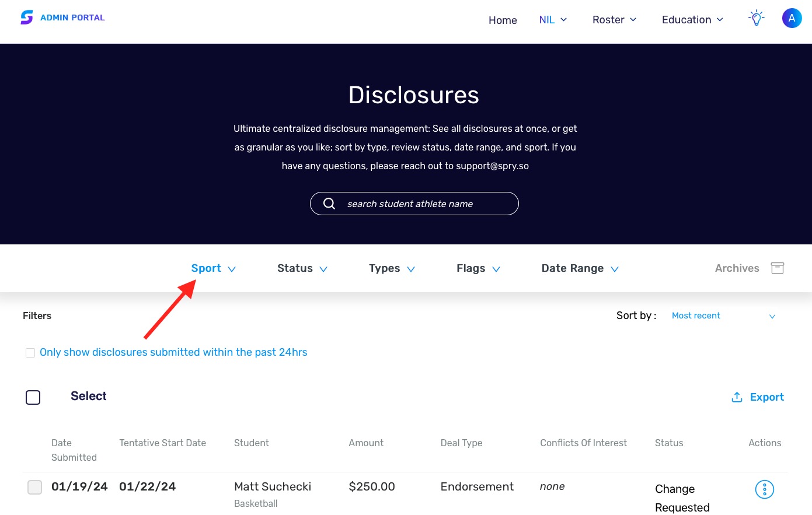Click the 01/22/24 tentative start date

point(147,486)
